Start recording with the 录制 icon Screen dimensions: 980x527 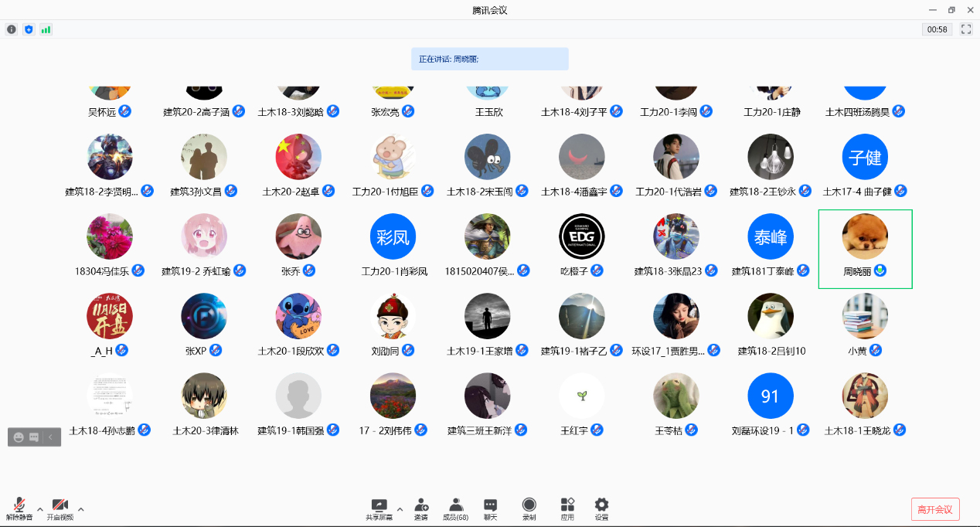click(x=529, y=508)
